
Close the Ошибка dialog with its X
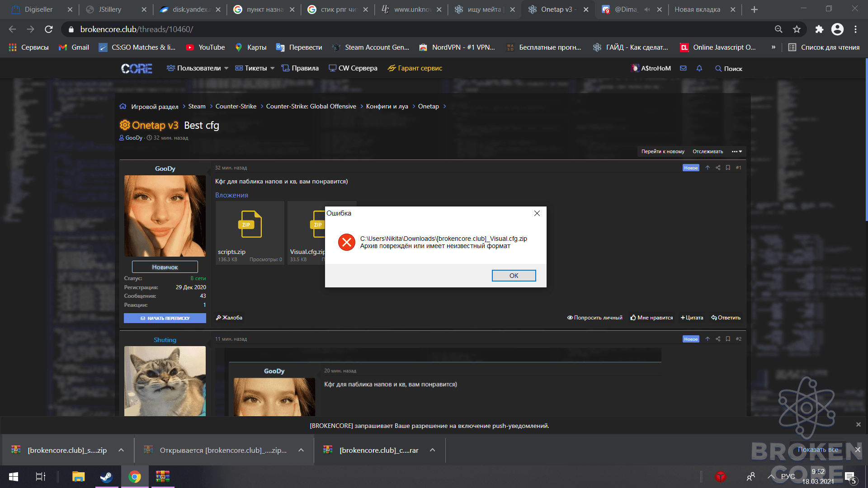pyautogui.click(x=537, y=213)
